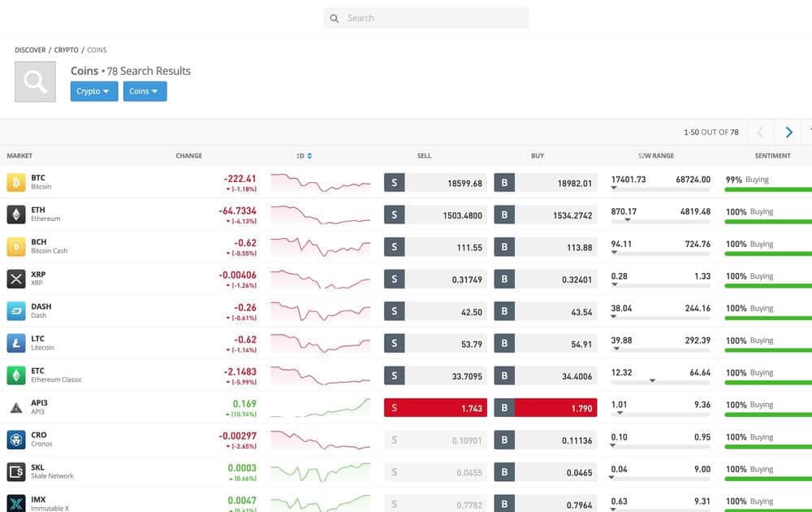Sell LTC at 53.79
Viewport: 812px width, 512px height.
pyautogui.click(x=435, y=343)
